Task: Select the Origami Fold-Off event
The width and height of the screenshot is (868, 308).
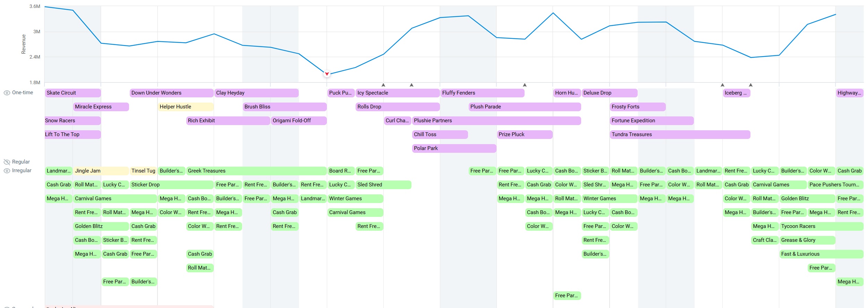Action: coord(299,121)
